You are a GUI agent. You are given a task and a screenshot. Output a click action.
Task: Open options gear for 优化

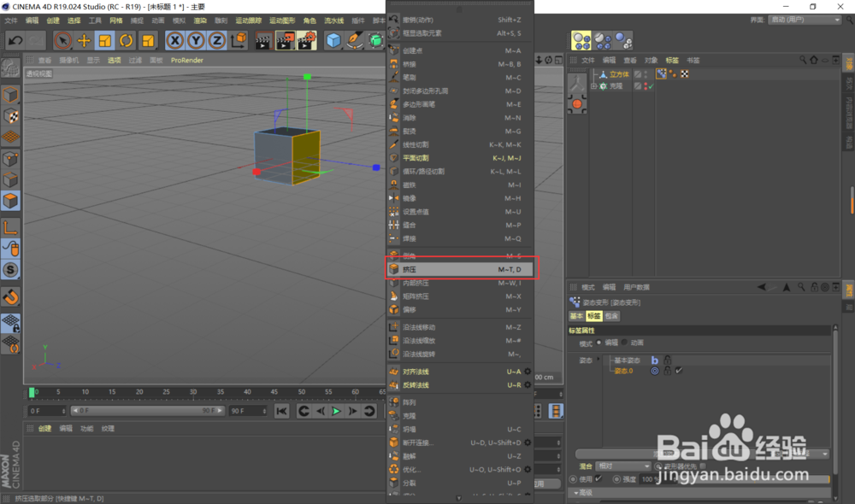528,469
